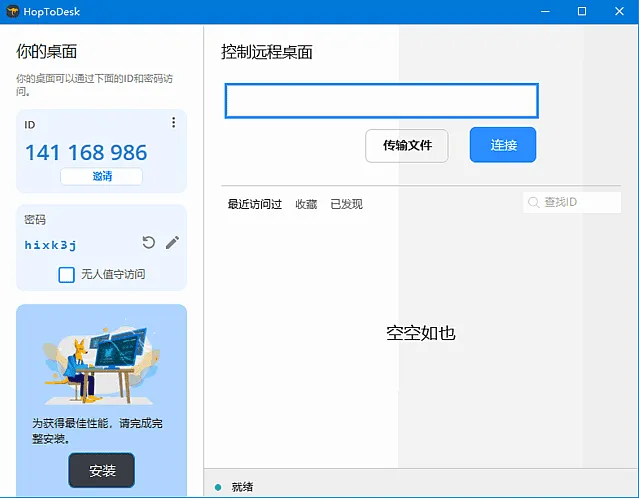The width and height of the screenshot is (639, 500).
Task: Click the 控制远程桌面 heading
Action: tap(267, 52)
